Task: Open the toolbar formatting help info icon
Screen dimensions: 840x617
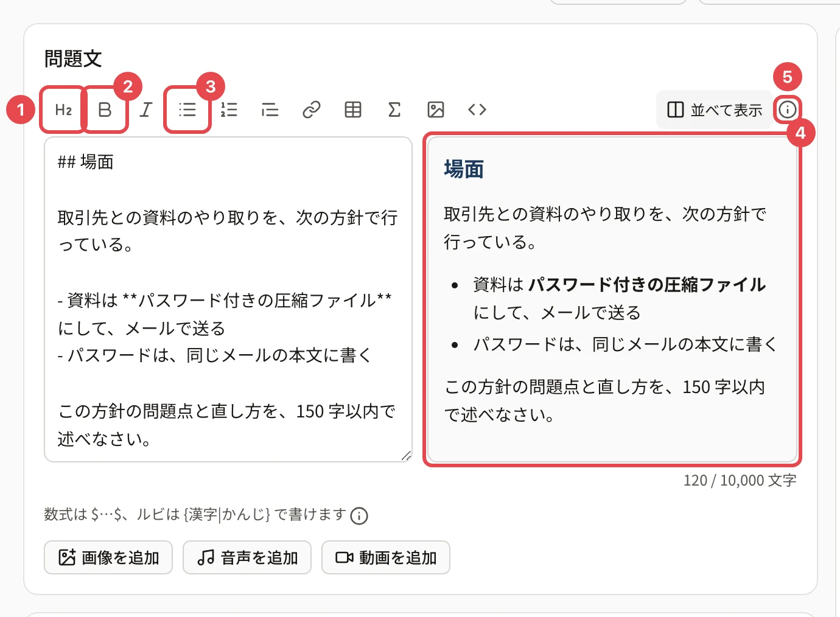Action: point(788,110)
